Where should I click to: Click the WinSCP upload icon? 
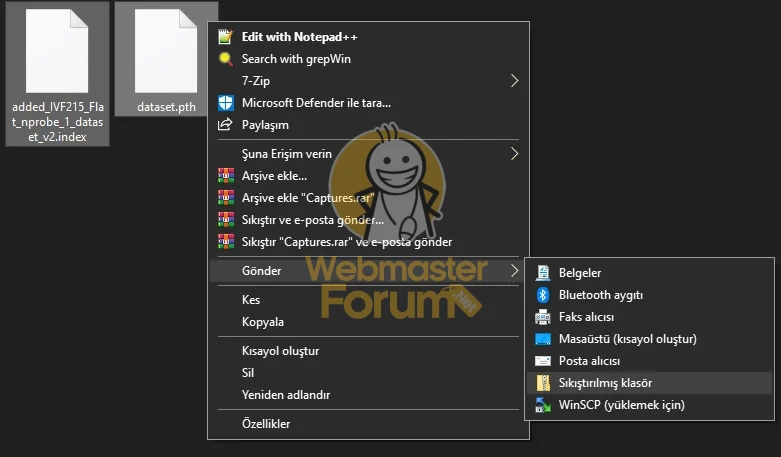(x=543, y=405)
